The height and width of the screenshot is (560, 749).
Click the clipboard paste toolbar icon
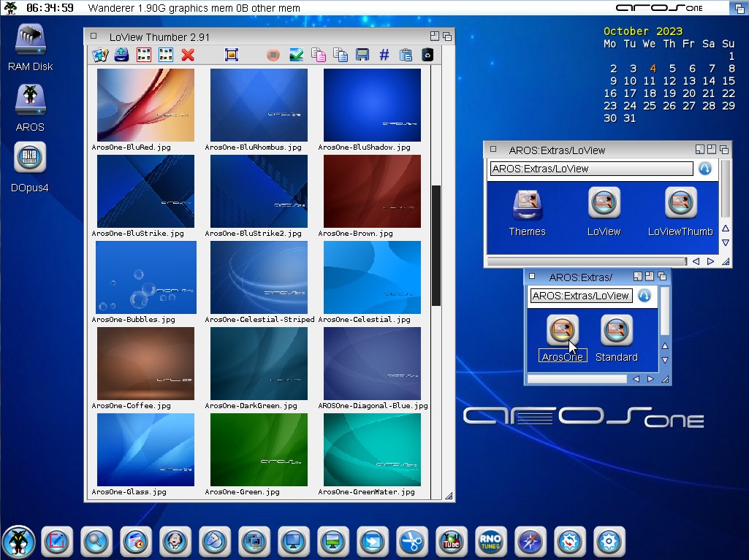[406, 55]
